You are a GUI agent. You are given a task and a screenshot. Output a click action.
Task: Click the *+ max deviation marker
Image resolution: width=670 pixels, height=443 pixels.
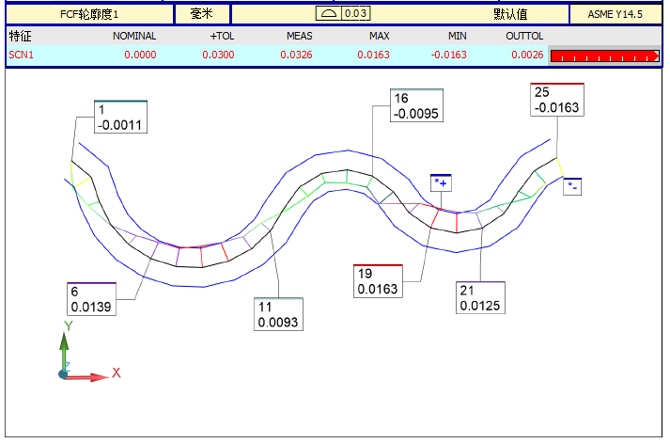440,183
